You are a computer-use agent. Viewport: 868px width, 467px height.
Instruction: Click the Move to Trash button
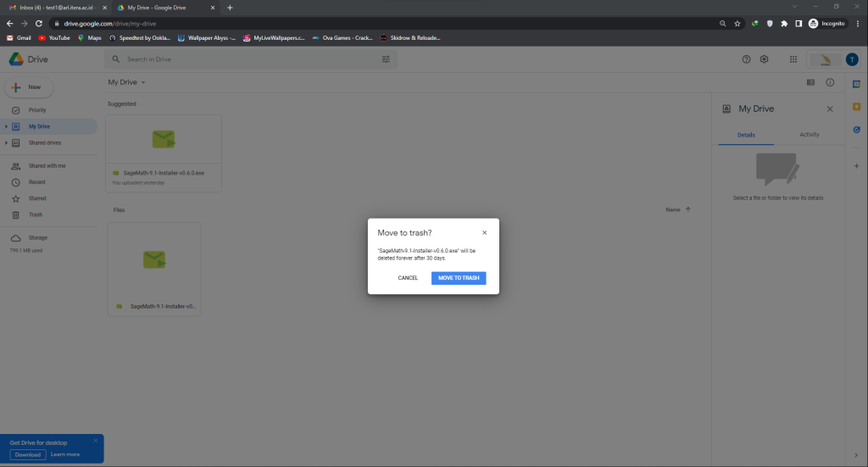458,278
